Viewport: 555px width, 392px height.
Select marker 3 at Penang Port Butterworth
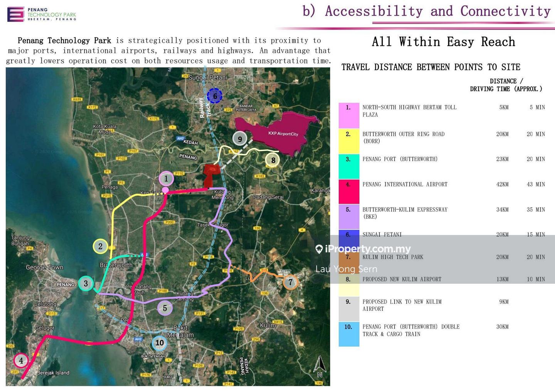coord(86,283)
